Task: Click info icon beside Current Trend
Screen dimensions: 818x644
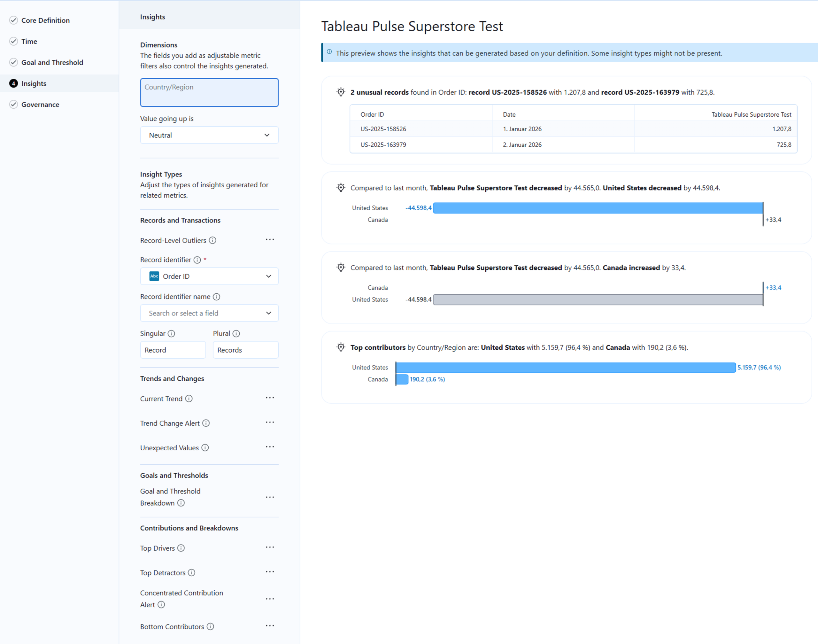Action: pos(189,399)
